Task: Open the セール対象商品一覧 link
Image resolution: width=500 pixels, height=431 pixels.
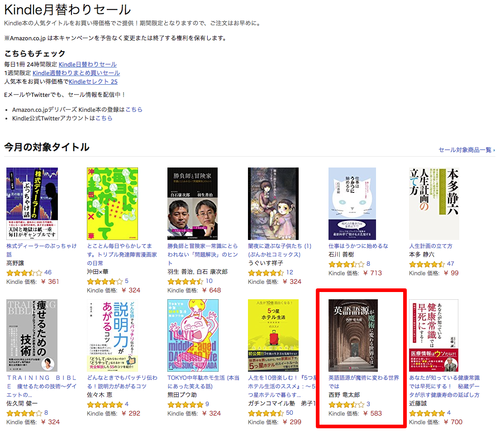Action: [x=466, y=150]
